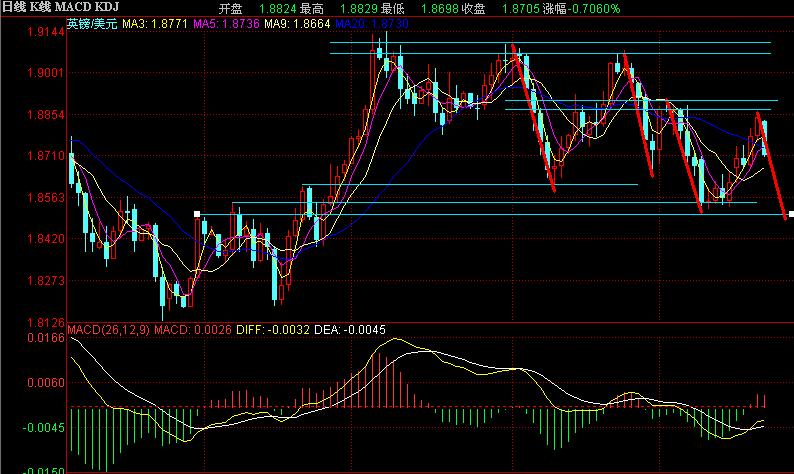The height and width of the screenshot is (474, 794).
Task: Click the 0.0166 MACD axis label
Action: pos(46,337)
